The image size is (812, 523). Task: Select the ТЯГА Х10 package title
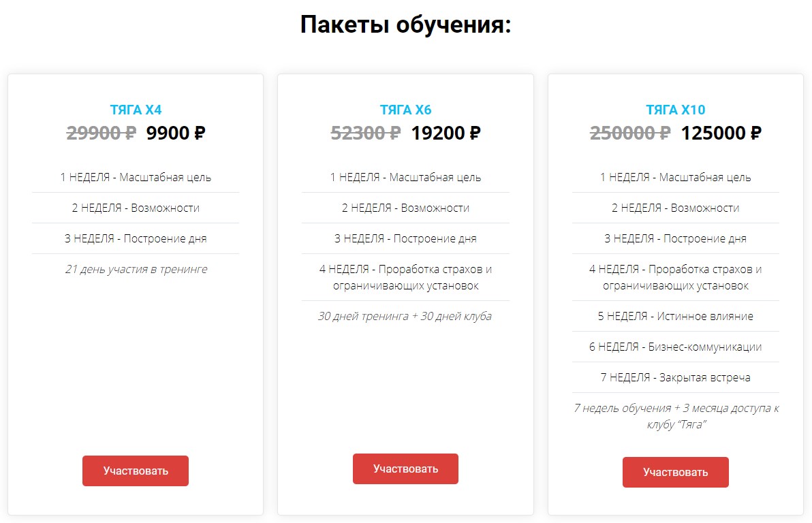pyautogui.click(x=675, y=110)
